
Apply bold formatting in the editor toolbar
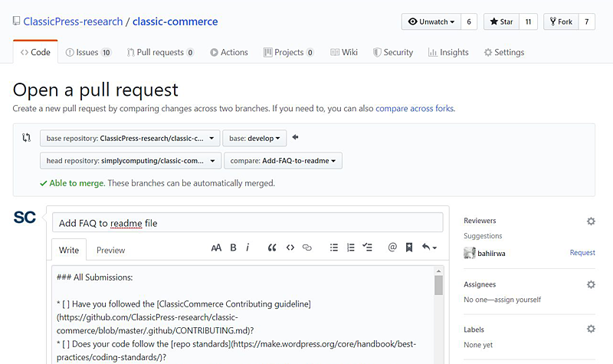[233, 248]
